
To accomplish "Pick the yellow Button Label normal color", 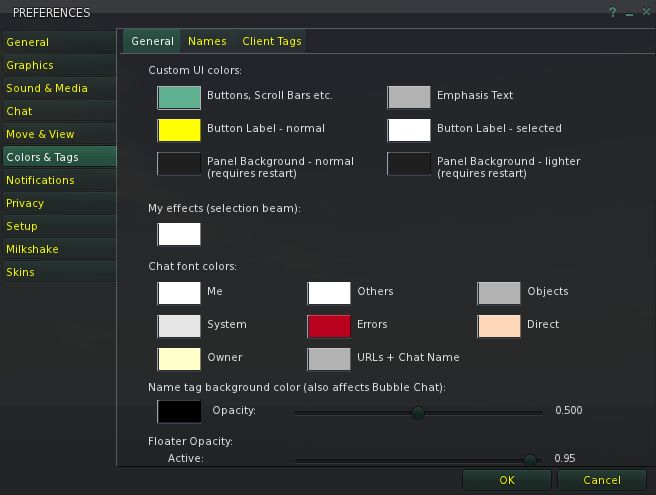I will (x=179, y=130).
